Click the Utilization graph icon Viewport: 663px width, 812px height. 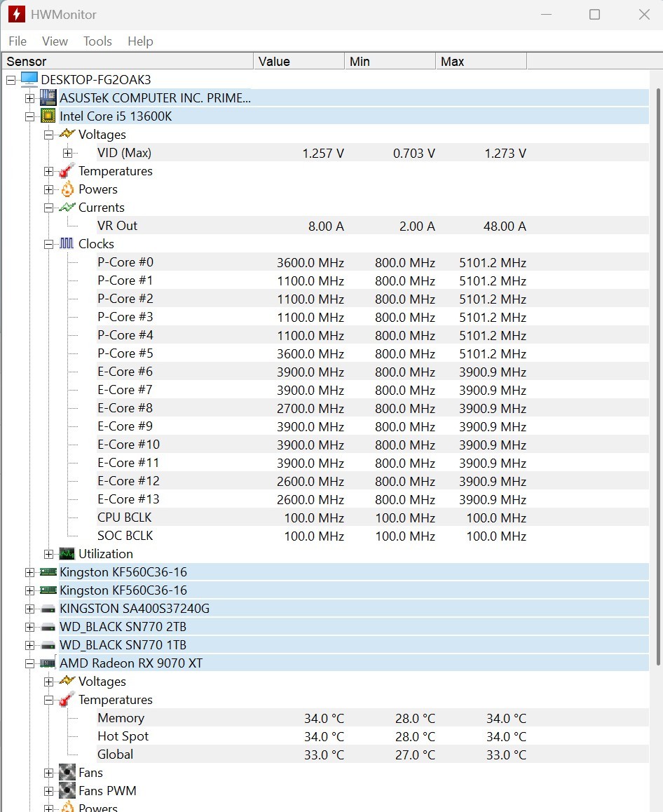coord(67,553)
